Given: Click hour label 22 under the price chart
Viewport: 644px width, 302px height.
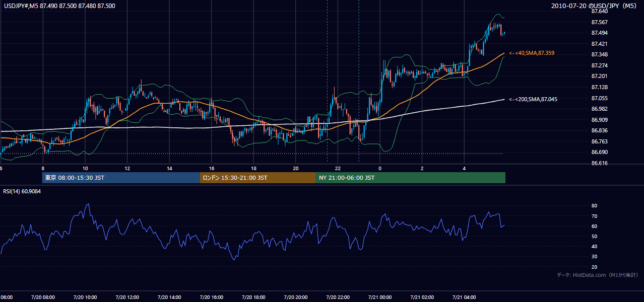Looking at the screenshot, I should point(338,169).
